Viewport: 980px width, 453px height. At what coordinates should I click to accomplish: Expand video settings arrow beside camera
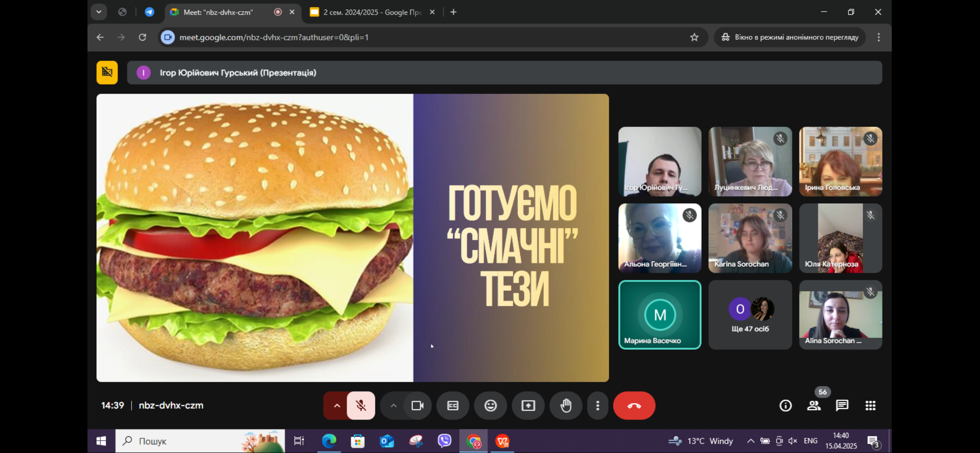coord(393,405)
